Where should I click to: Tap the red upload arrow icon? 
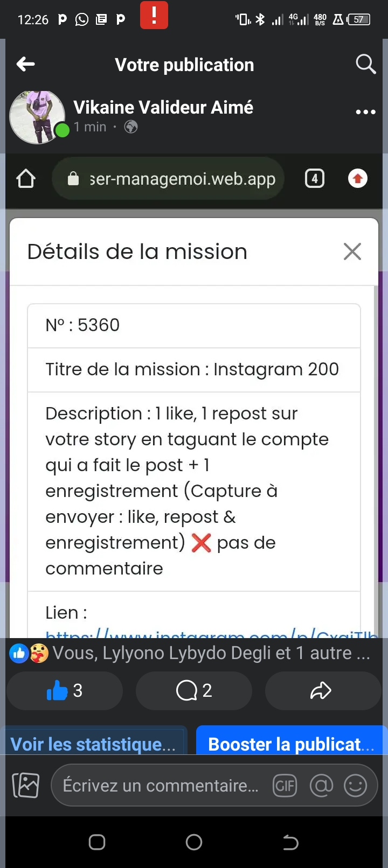(358, 179)
